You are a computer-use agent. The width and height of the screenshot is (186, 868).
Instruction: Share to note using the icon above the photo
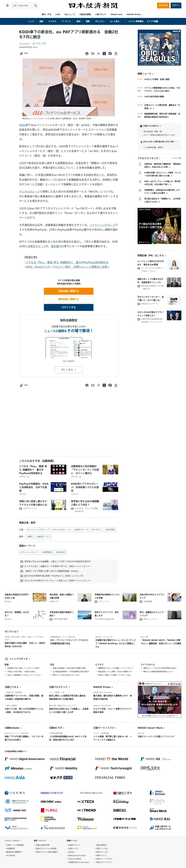(98, 54)
